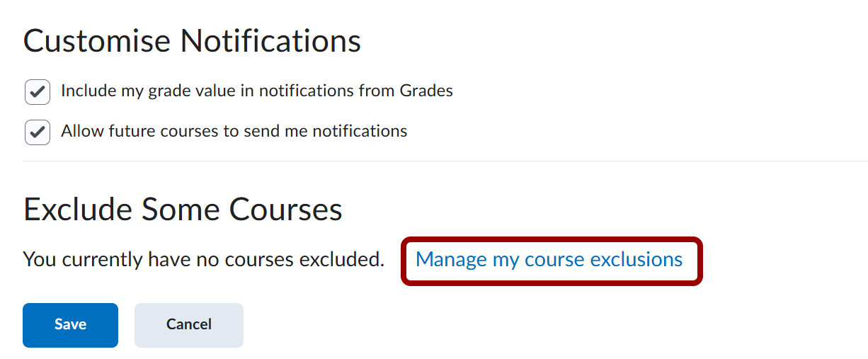Click the word "Customise" in the top heading
This screenshot has width=868, height=359.
point(98,41)
